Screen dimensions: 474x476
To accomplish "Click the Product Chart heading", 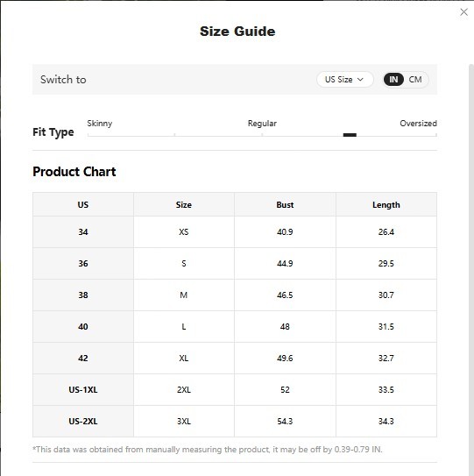I will click(74, 172).
